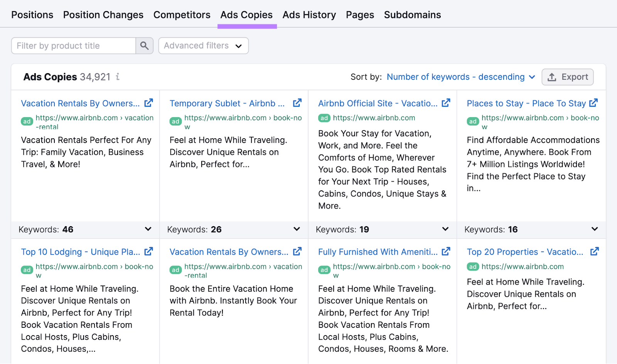Open the Competitors tab
617x364 pixels.
click(x=182, y=15)
